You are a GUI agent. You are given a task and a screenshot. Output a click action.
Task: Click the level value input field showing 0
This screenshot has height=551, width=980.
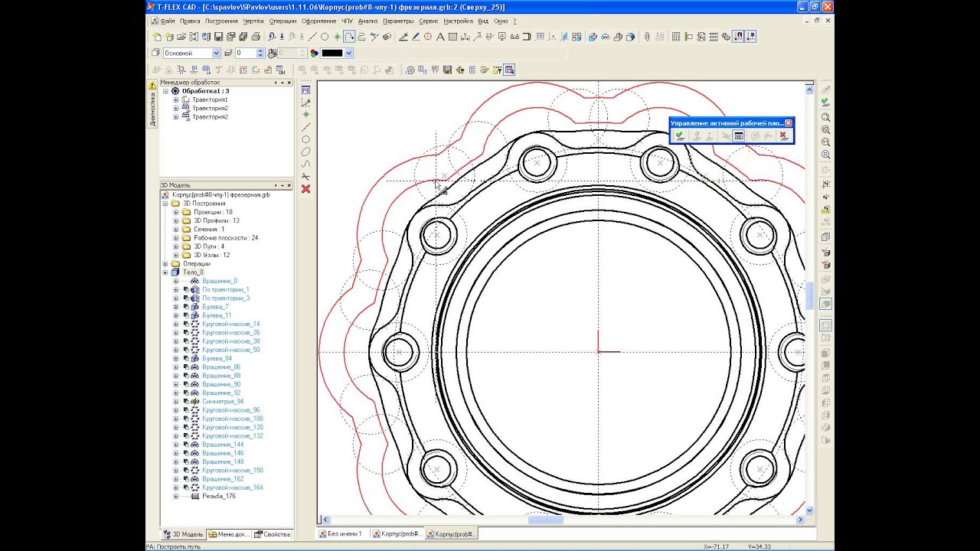point(245,53)
